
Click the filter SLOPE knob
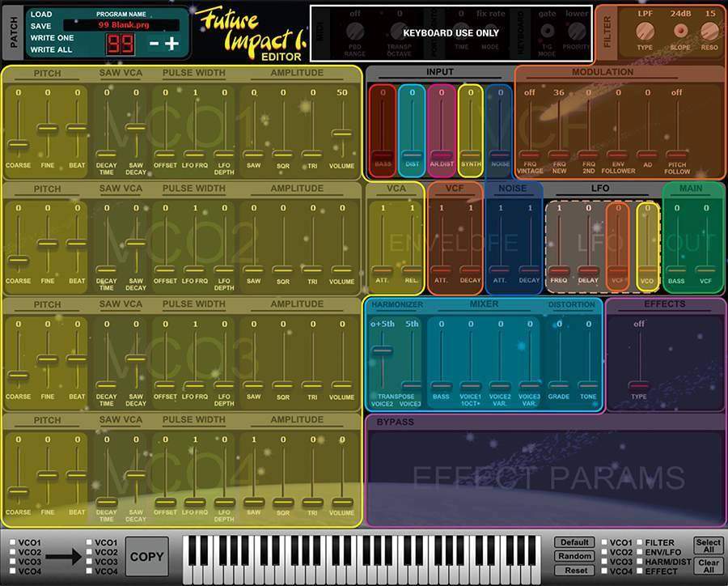680,31
